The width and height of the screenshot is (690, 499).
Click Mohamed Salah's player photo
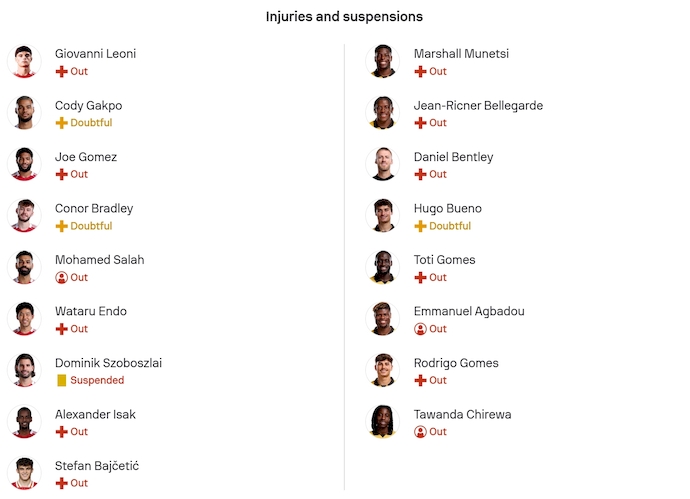(22, 267)
